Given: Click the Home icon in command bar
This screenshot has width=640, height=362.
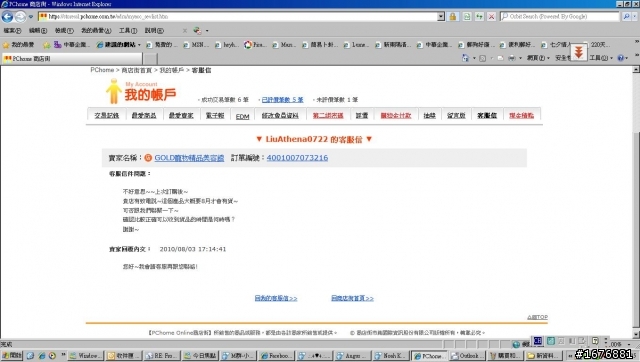Looking at the screenshot, I should pos(465,58).
